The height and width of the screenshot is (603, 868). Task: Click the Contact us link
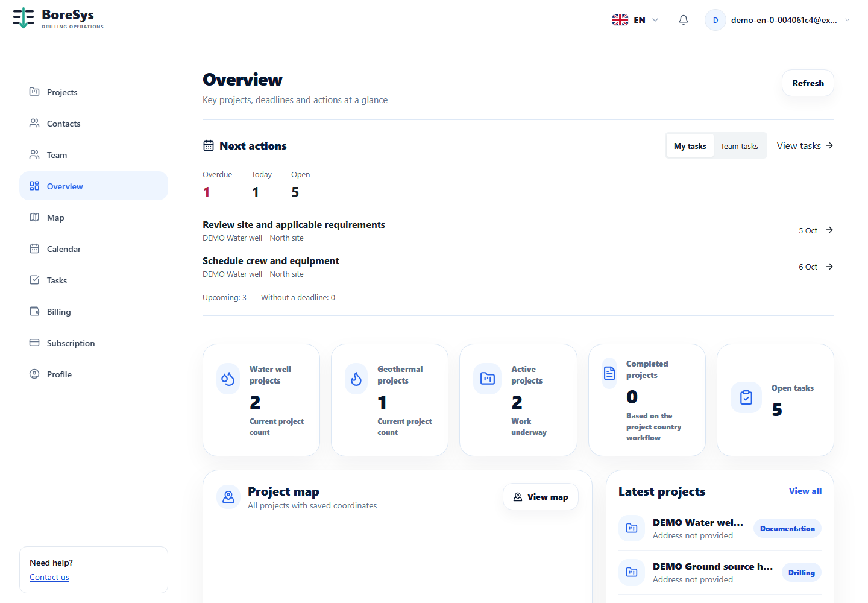(x=49, y=577)
